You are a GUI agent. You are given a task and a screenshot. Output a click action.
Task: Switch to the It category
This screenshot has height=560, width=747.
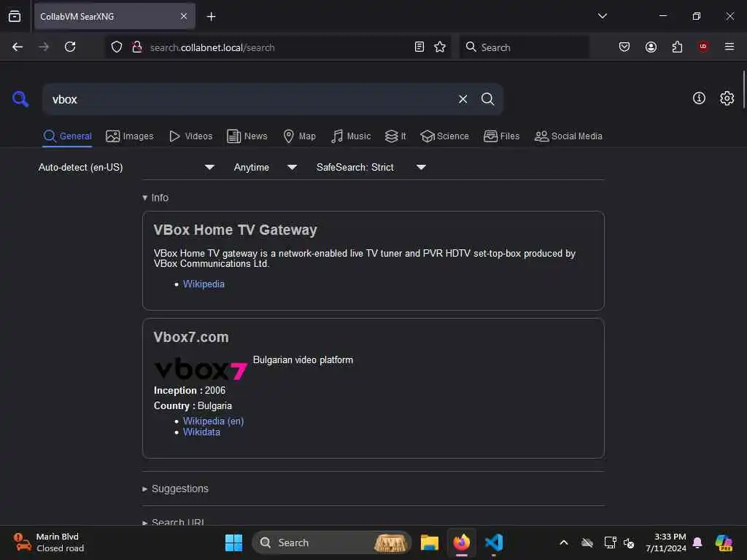[395, 136]
